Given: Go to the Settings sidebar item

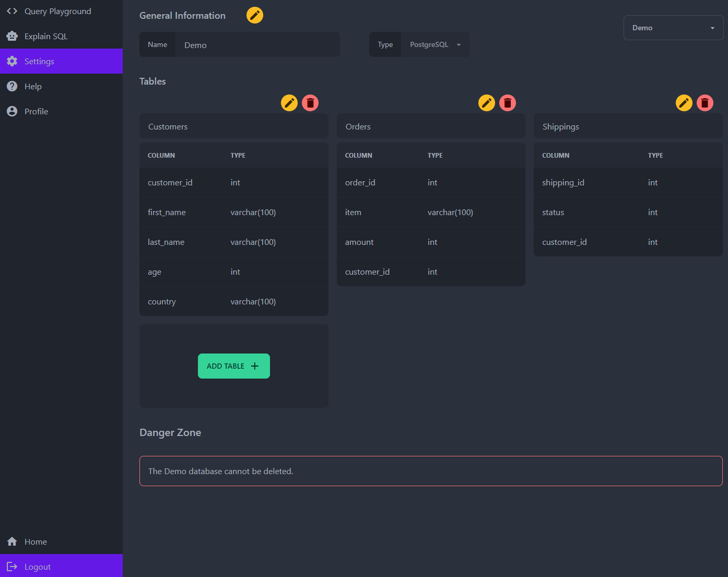Looking at the screenshot, I should coord(39,61).
